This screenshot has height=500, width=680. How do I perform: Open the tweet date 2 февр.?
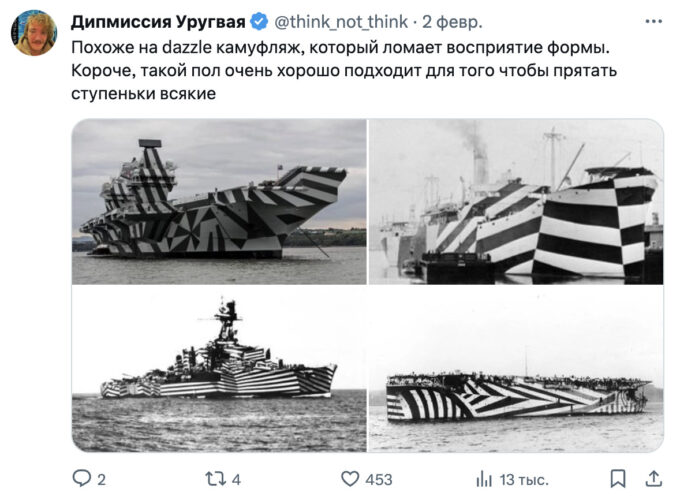coord(452,22)
